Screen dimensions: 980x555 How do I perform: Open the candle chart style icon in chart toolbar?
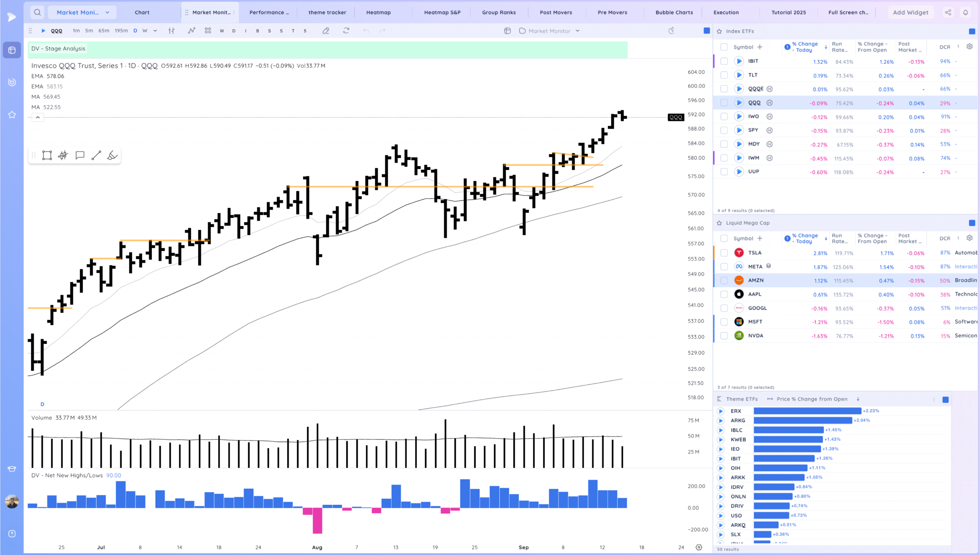click(x=171, y=31)
